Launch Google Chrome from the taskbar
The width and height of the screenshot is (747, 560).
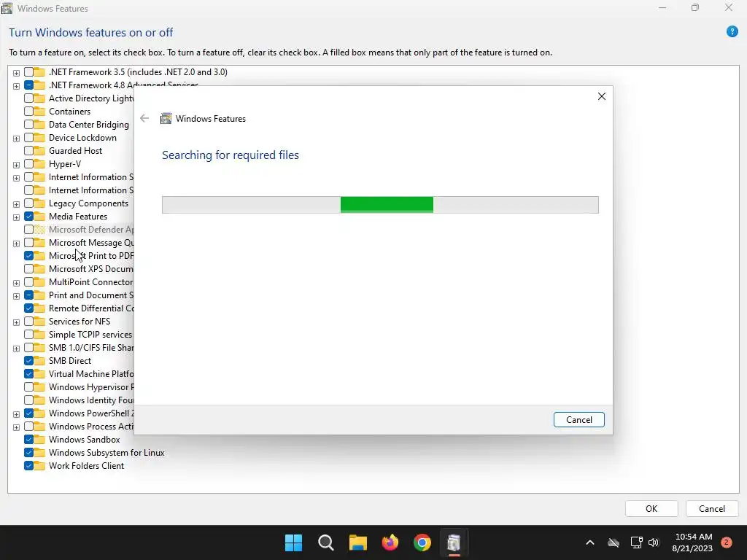[422, 542]
